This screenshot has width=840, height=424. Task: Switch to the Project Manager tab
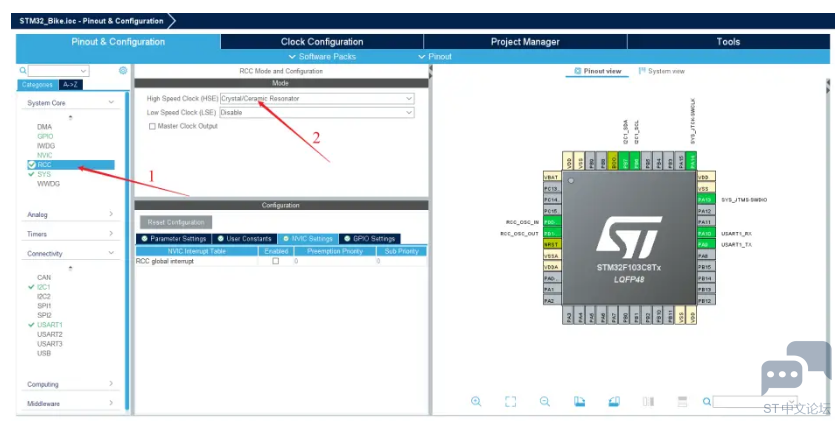[x=525, y=42]
